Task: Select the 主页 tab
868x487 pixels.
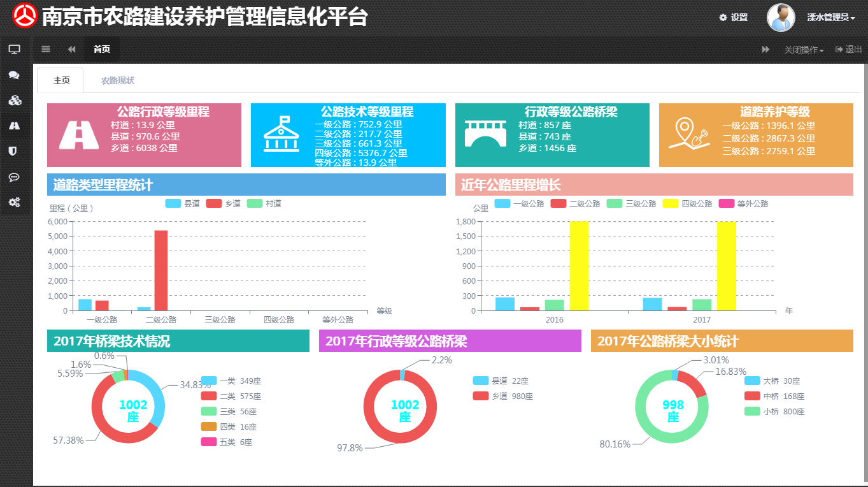Action: pos(61,80)
